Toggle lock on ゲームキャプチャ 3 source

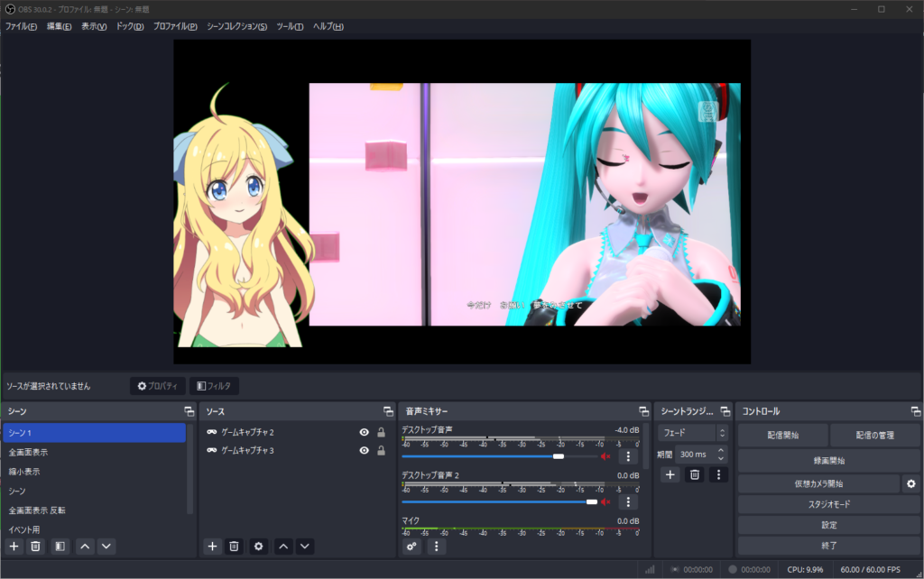381,450
